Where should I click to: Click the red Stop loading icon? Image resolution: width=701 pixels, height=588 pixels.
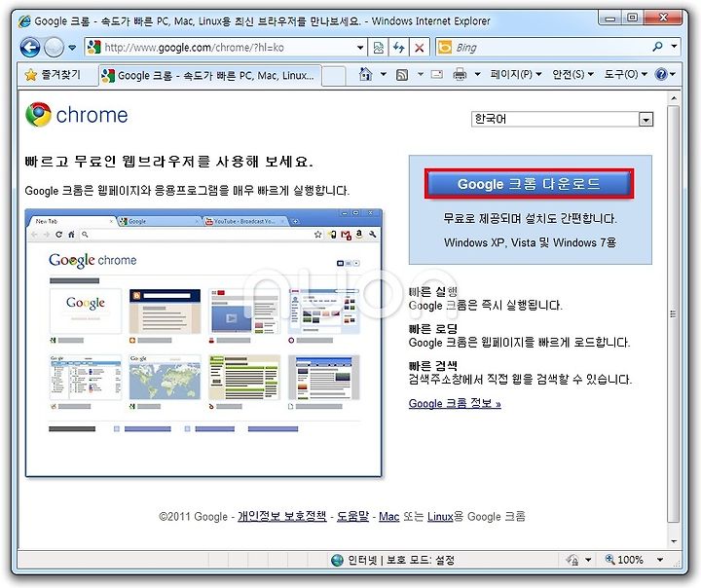420,48
